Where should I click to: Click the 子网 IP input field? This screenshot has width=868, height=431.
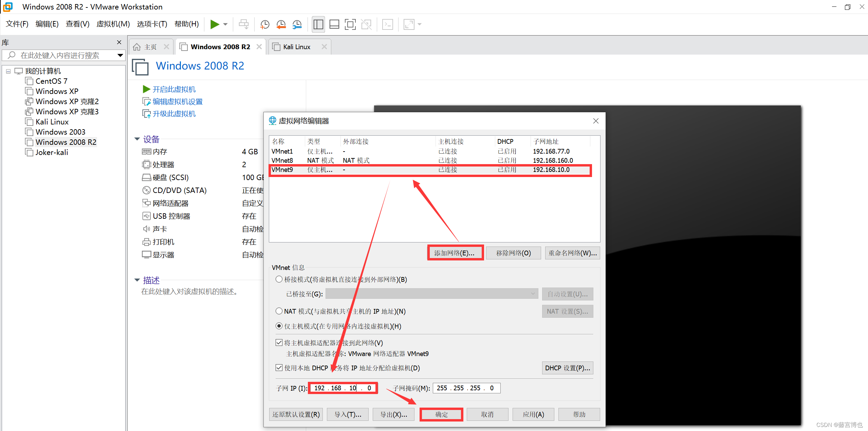coord(343,388)
